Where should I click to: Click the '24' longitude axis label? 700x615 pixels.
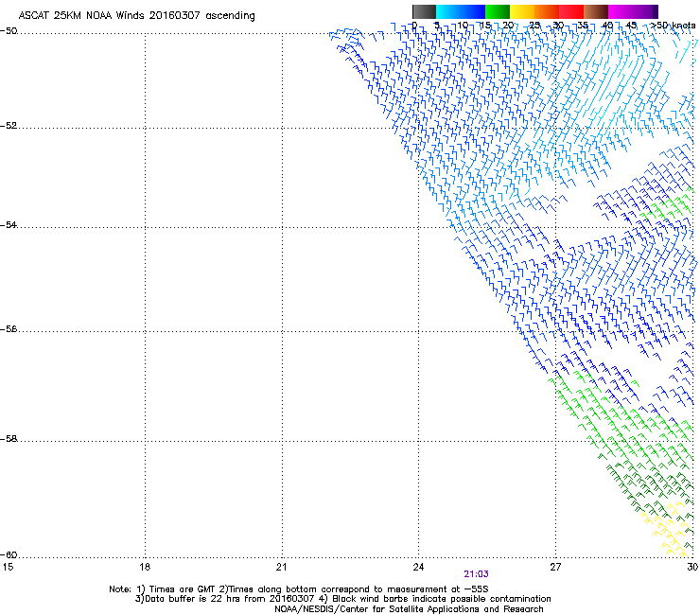tap(418, 567)
